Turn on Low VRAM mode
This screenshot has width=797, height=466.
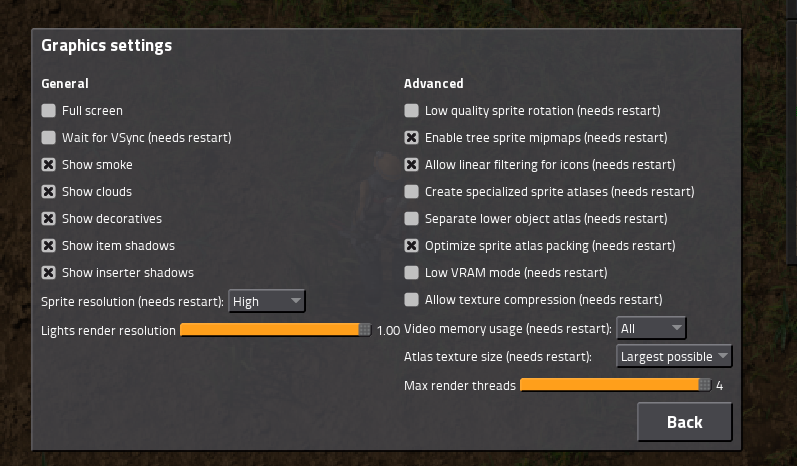coord(411,273)
